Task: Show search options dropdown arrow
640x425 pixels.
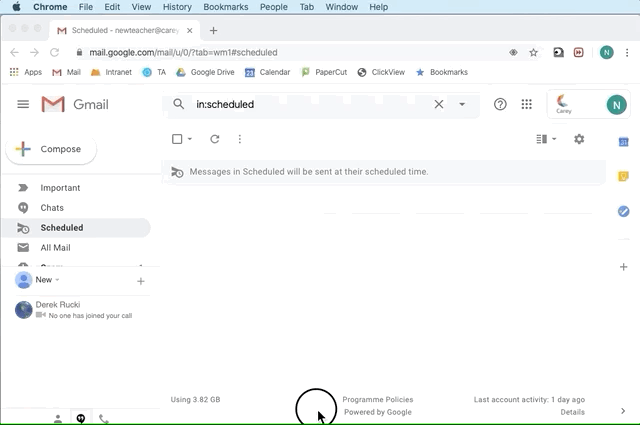Action: (x=462, y=105)
